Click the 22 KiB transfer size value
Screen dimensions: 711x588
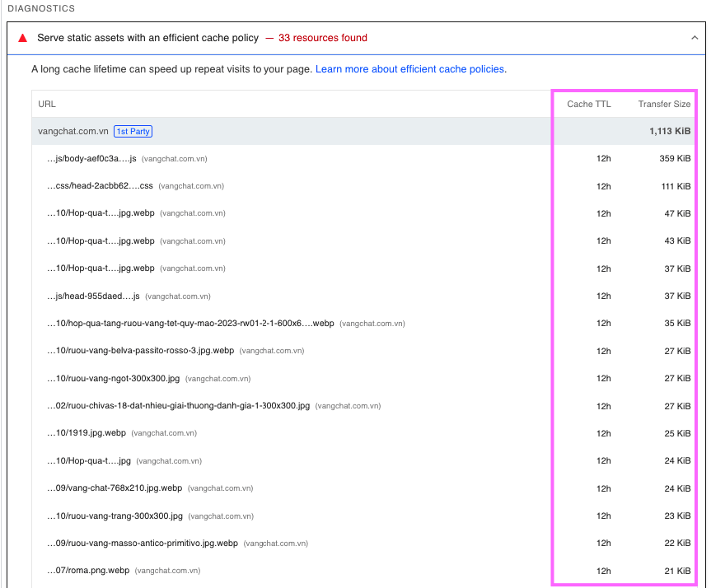(x=677, y=544)
